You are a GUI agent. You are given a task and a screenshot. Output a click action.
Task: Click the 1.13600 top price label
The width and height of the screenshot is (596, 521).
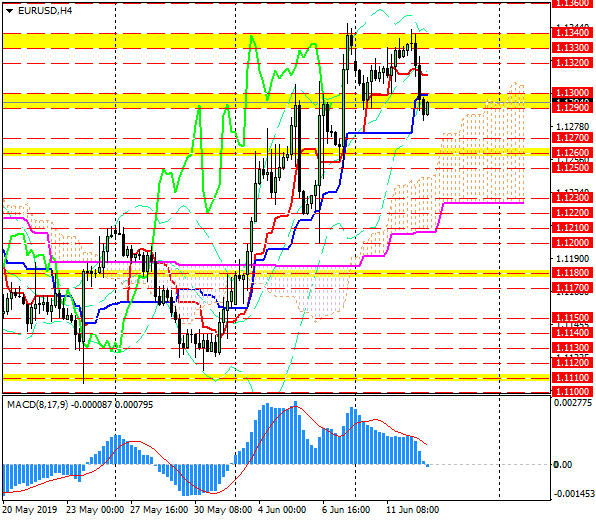(572, 3)
